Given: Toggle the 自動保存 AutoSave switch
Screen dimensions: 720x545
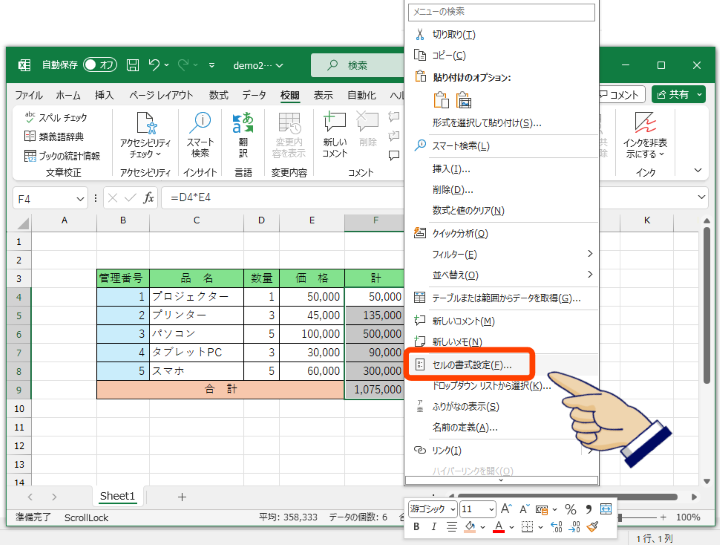Looking at the screenshot, I should tap(100, 65).
